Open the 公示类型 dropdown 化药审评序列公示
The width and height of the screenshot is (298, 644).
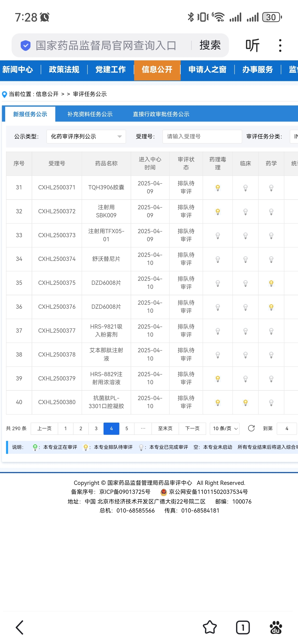click(86, 137)
